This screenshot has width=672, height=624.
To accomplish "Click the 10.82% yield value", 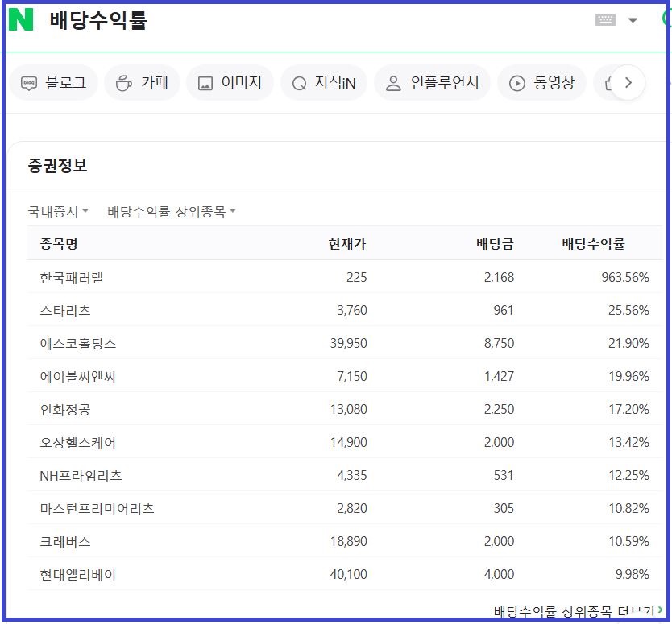I will [x=628, y=508].
